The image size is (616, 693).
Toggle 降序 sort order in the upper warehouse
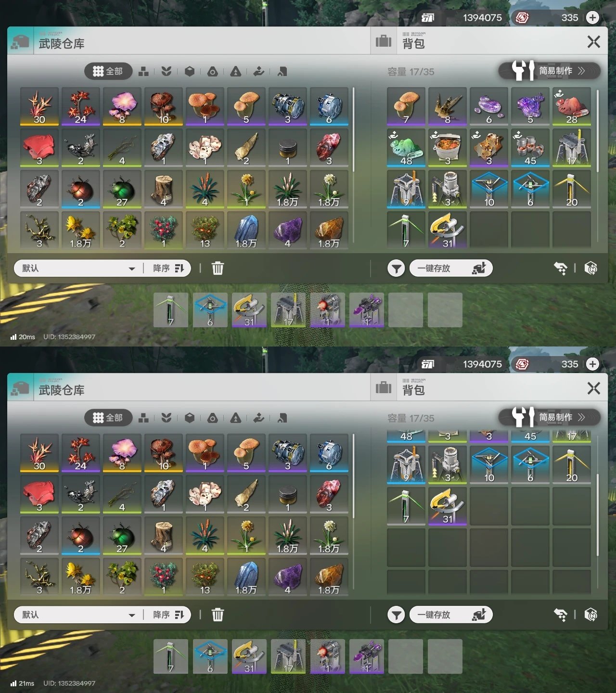pyautogui.click(x=168, y=268)
